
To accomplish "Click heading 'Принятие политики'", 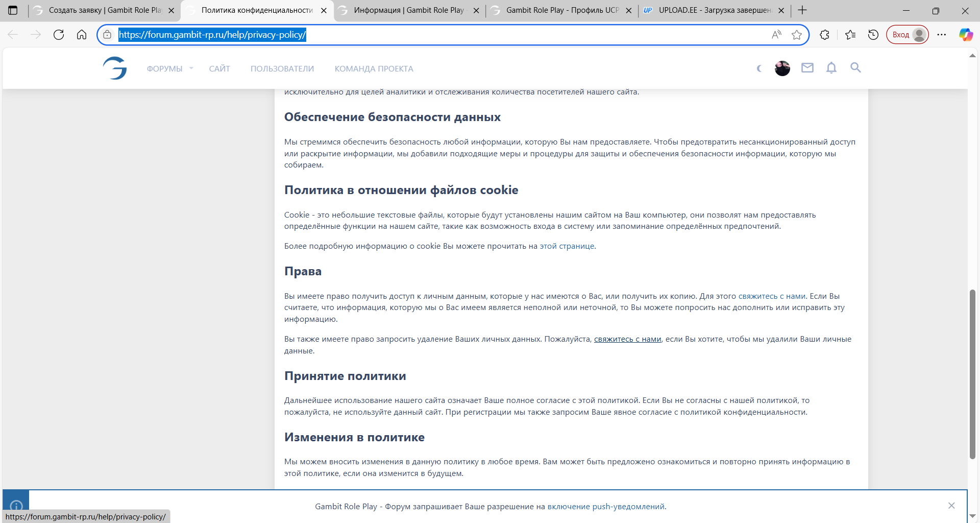I will 345,376.
